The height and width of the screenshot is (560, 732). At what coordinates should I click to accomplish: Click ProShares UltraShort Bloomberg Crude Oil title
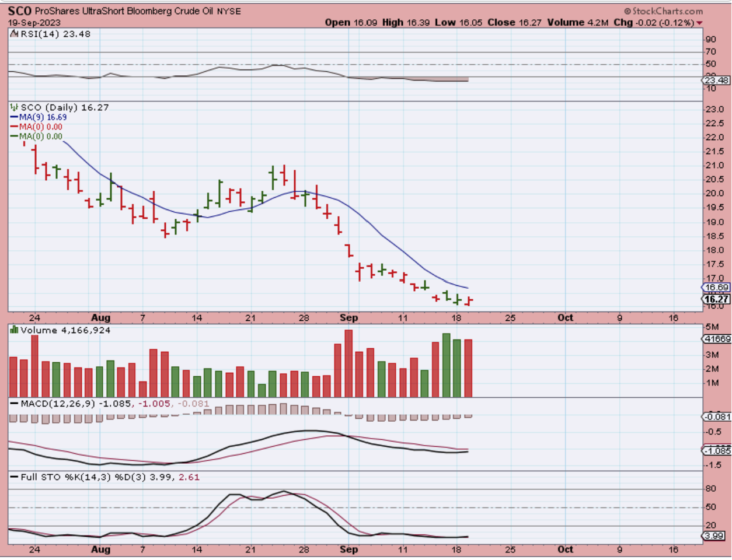tap(124, 11)
